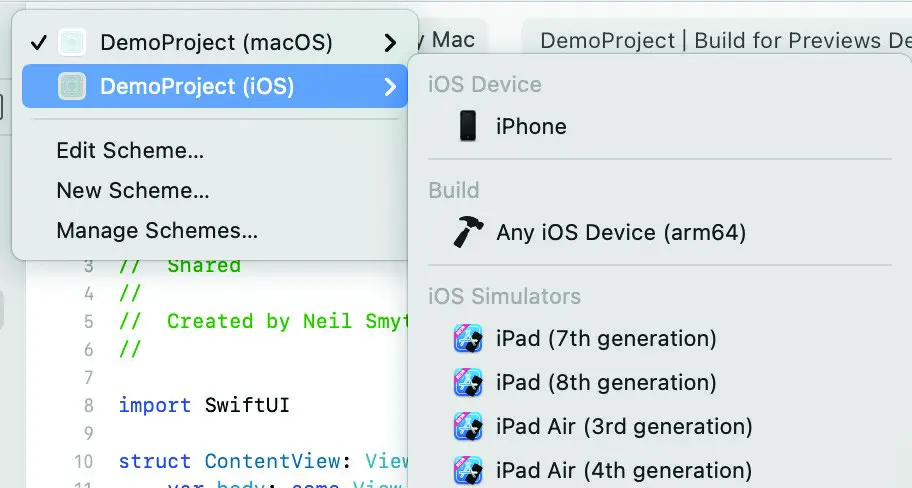Click the iPad Air (3rd generation) simulator icon
The image size is (912, 488).
coord(468,426)
